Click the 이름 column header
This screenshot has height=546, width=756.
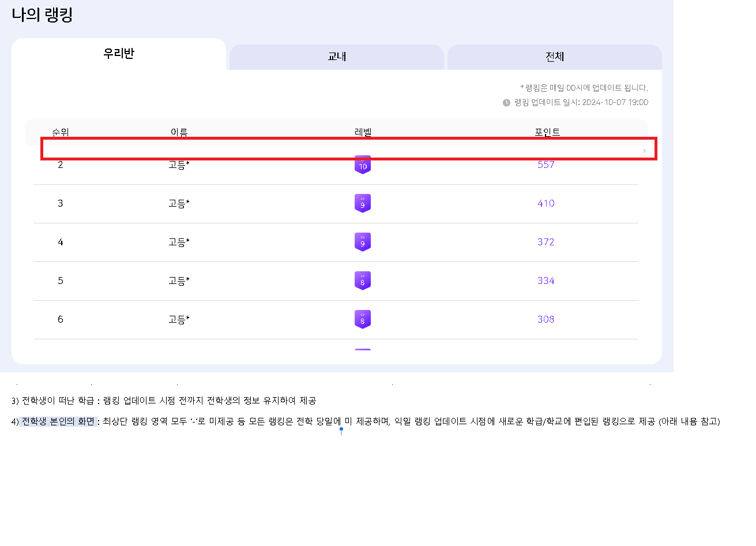(x=179, y=132)
